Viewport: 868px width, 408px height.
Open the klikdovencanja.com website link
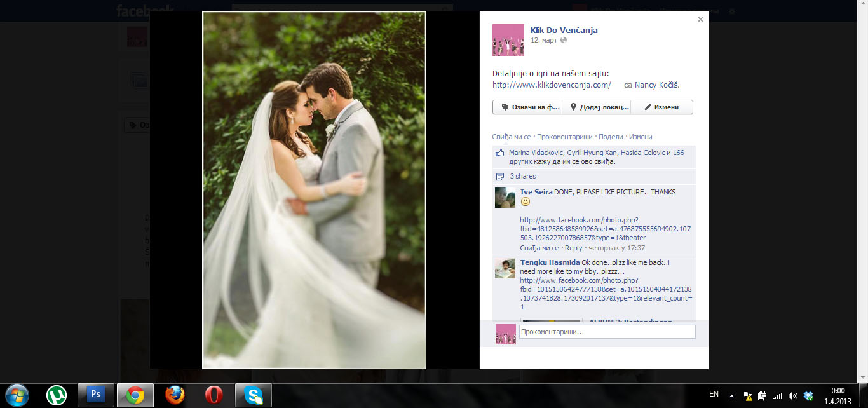552,85
